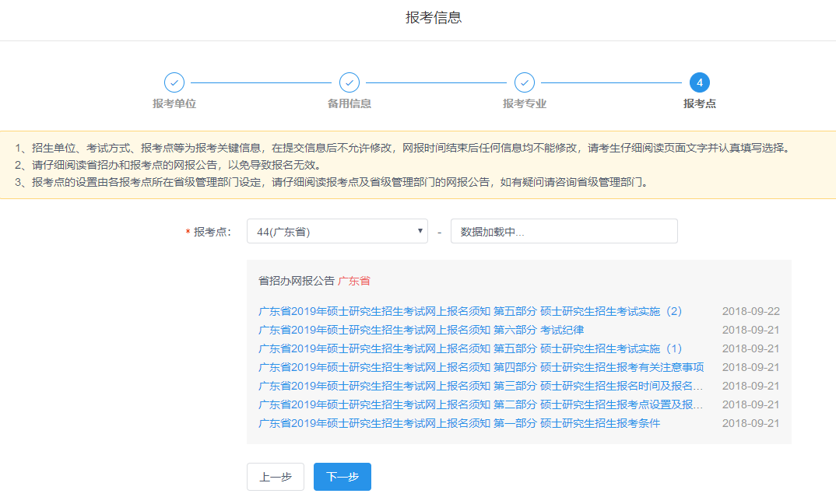Open notice 第四部分 报考有关注意事项
Image resolution: width=836 pixels, height=504 pixels.
pyautogui.click(x=481, y=367)
